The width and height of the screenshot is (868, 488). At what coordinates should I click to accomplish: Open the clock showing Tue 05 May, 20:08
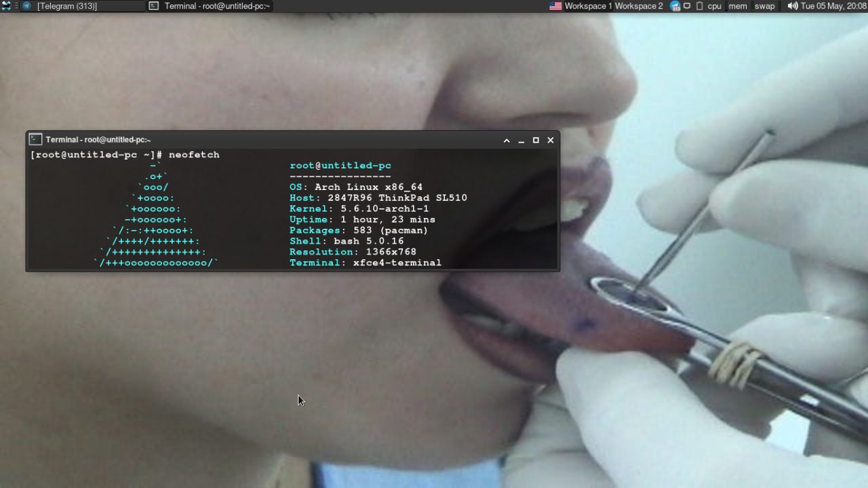pyautogui.click(x=833, y=6)
